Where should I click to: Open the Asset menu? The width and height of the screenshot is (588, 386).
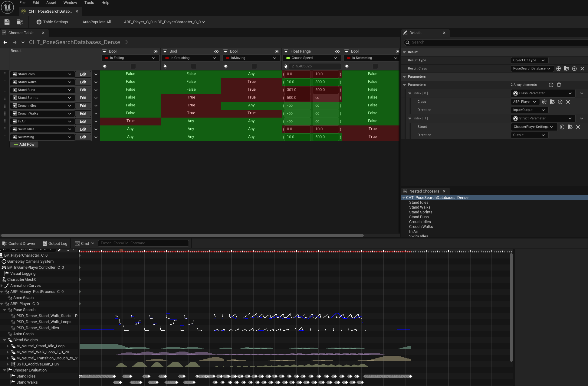51,3
